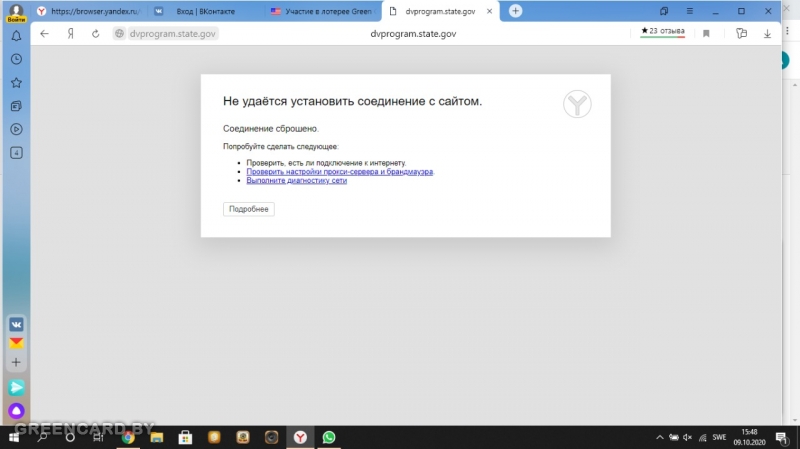Click the downloads arrow icon
Screen dimensions: 800x449
click(x=767, y=33)
